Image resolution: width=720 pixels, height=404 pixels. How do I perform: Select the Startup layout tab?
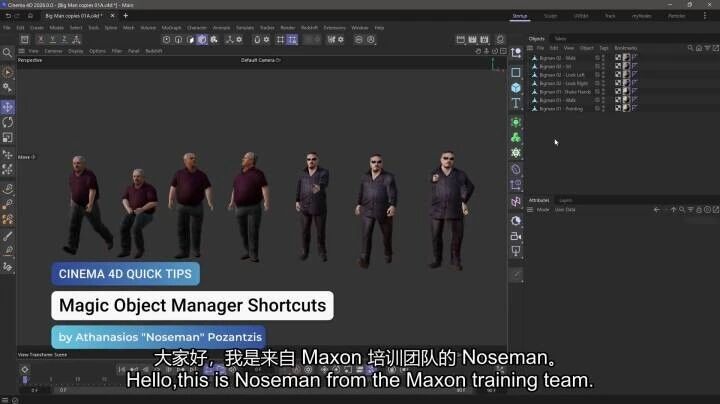(x=520, y=16)
